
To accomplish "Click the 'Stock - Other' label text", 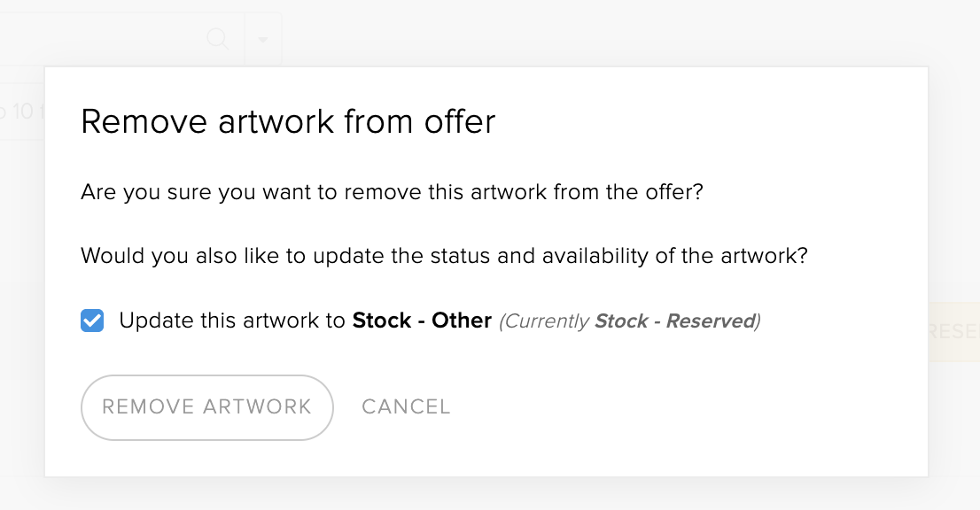I will tap(422, 321).
